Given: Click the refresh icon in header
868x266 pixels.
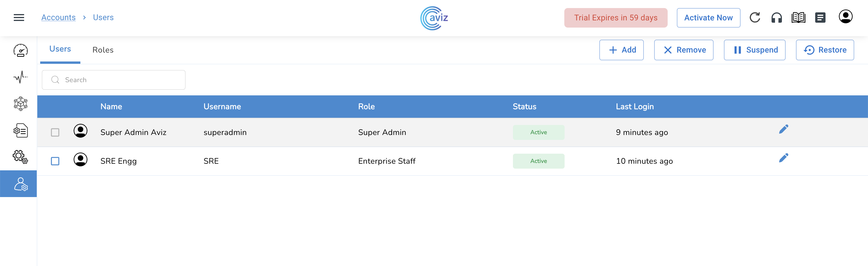Looking at the screenshot, I should 754,18.
